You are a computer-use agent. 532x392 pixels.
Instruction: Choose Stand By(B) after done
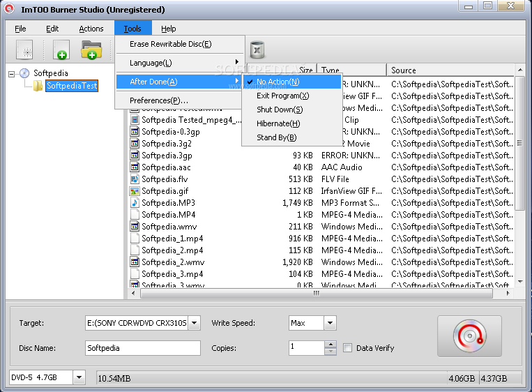coord(292,137)
